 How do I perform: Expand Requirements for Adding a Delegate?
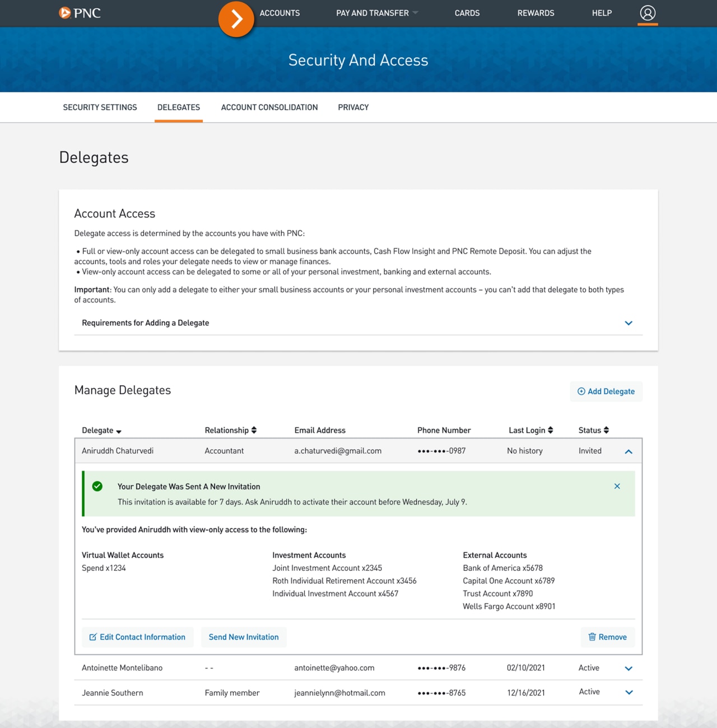(628, 323)
